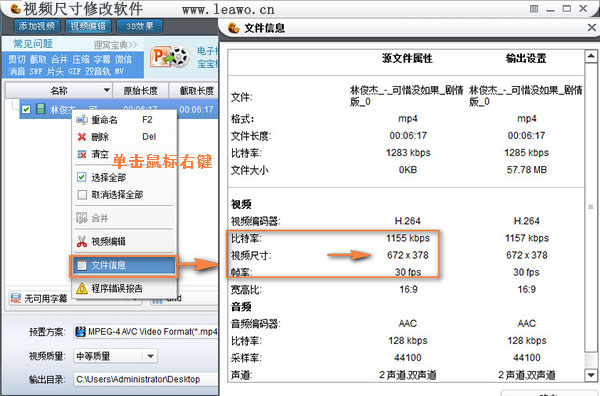Open the 常见问题 link
The height and width of the screenshot is (396, 600).
[33, 44]
